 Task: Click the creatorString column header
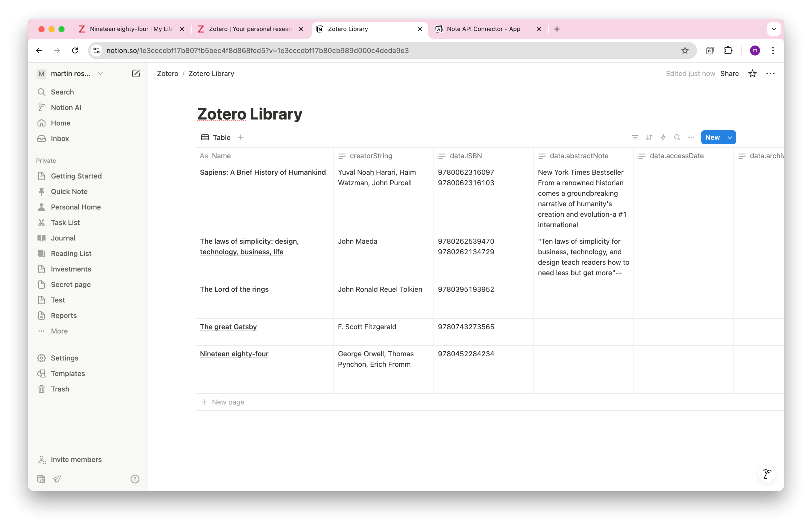click(x=383, y=156)
